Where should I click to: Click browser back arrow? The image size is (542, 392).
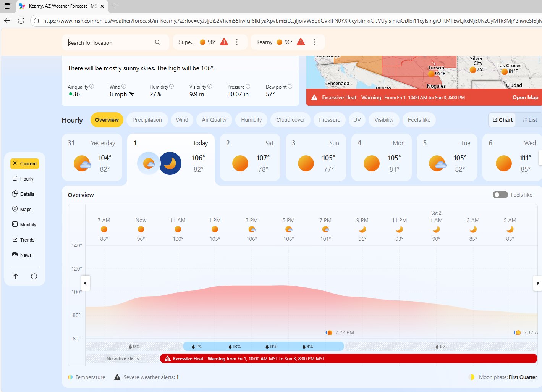pos(7,21)
